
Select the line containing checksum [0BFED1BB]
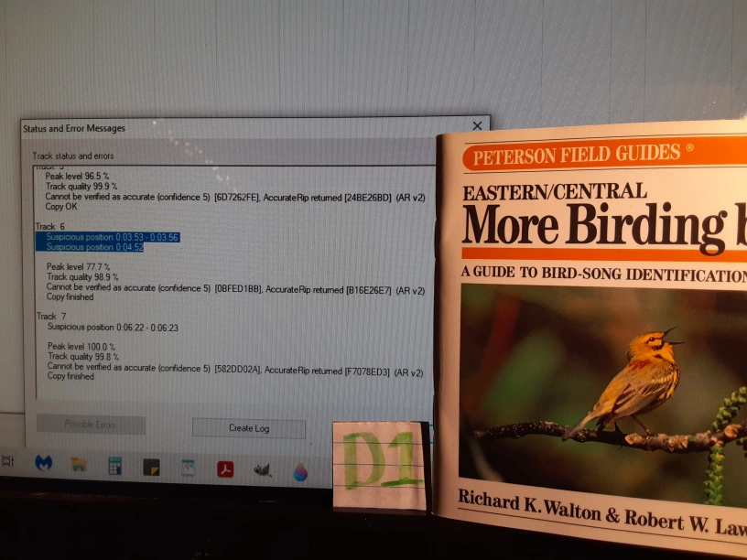click(235, 288)
